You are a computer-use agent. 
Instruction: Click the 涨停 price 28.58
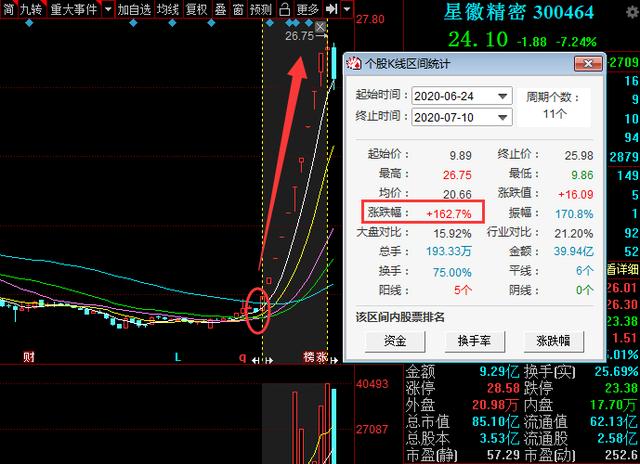point(503,388)
